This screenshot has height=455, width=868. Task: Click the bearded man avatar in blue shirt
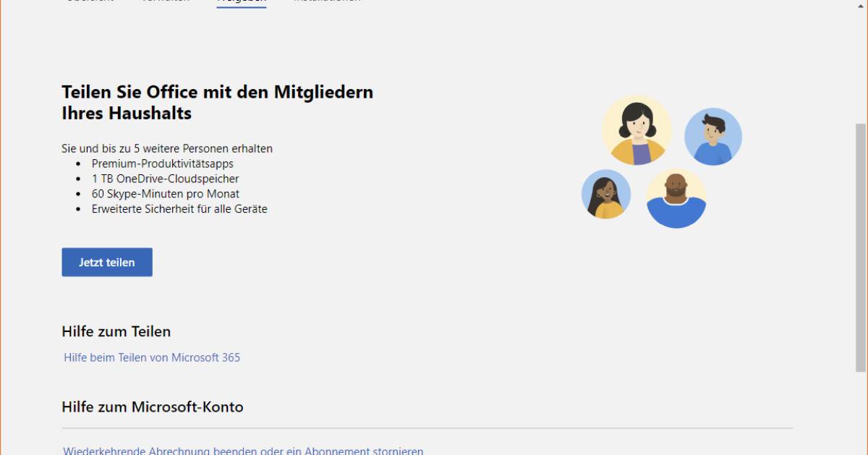coord(676,198)
